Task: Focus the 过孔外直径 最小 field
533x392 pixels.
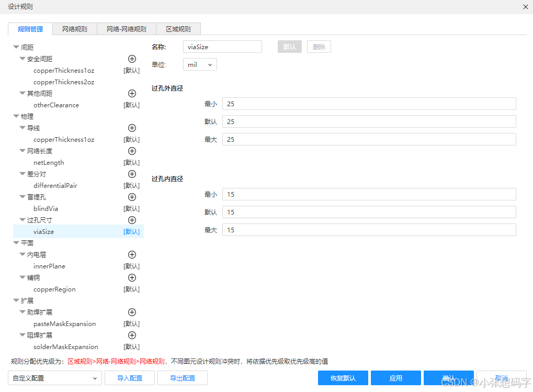Action: click(369, 104)
